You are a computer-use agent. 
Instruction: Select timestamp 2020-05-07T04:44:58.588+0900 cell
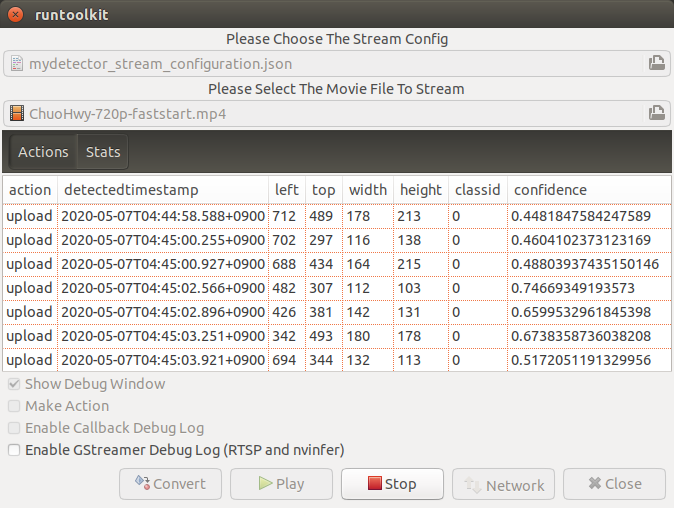coord(163,216)
